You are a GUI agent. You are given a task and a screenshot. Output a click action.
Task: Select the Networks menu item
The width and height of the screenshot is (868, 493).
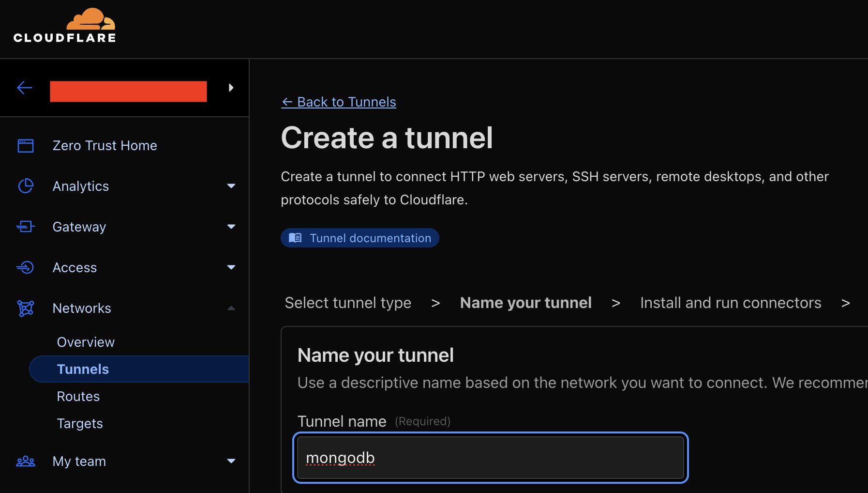point(82,308)
